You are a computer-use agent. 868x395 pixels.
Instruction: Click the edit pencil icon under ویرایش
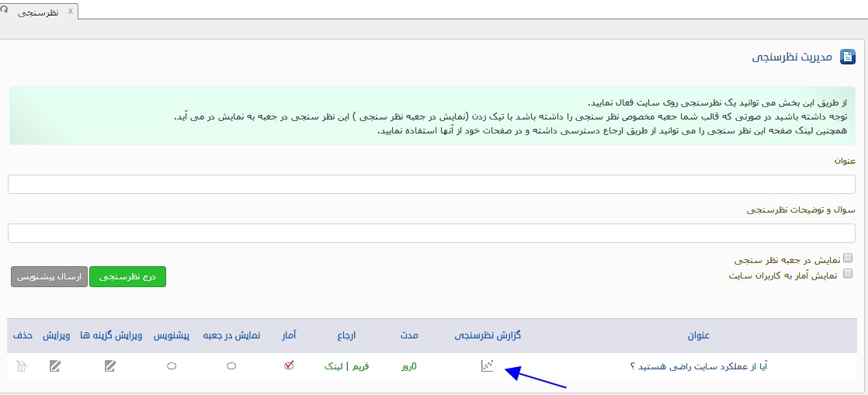[x=54, y=366]
